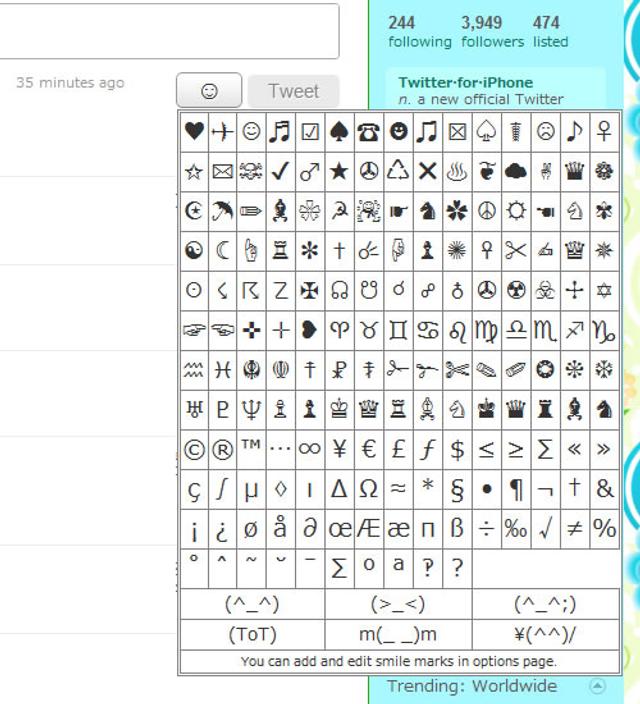Insert the Greek Omega symbol
This screenshot has width=640, height=704.
click(x=369, y=489)
